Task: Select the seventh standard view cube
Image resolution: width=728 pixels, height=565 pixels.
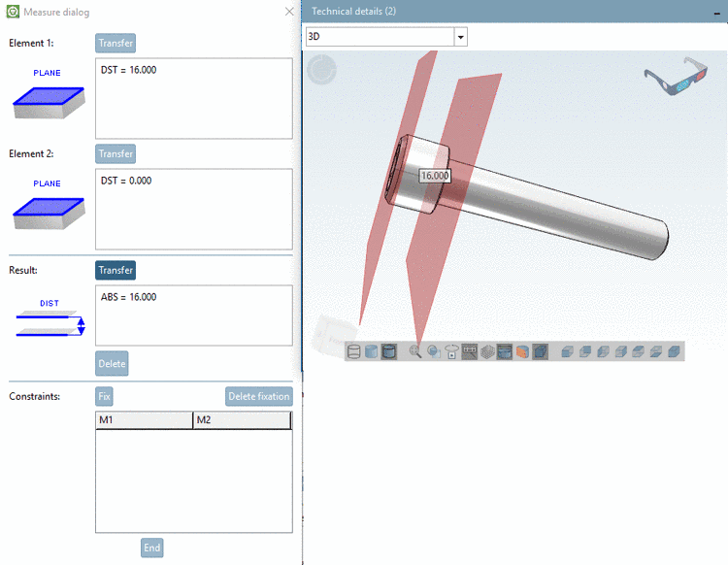Action: (674, 351)
